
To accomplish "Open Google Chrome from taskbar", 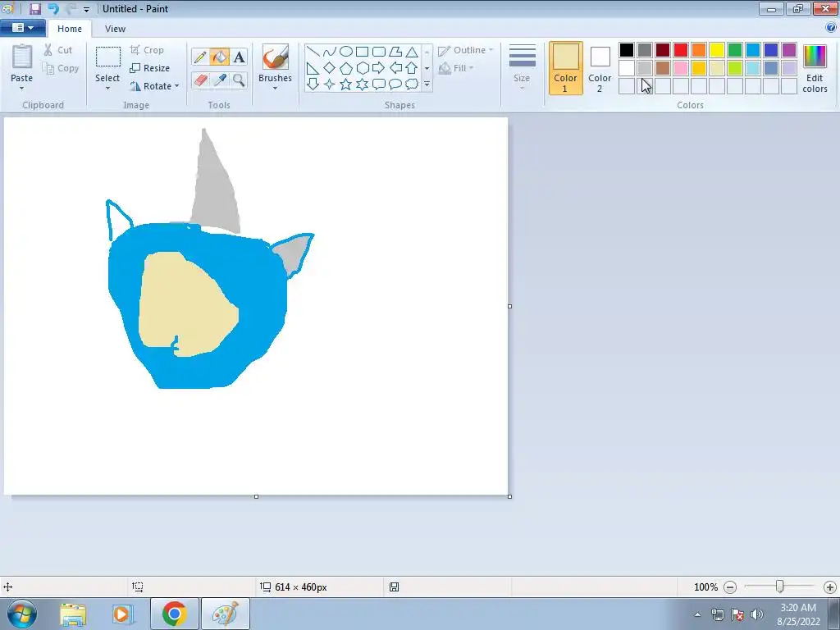I will coord(174,614).
